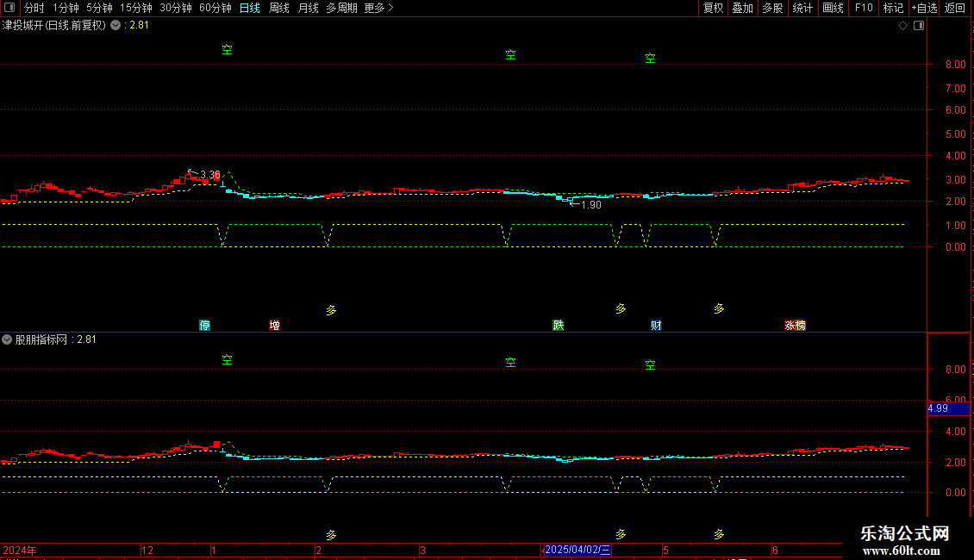Click the 5.00 value on main price axis
The image size is (974, 560).
coord(955,134)
